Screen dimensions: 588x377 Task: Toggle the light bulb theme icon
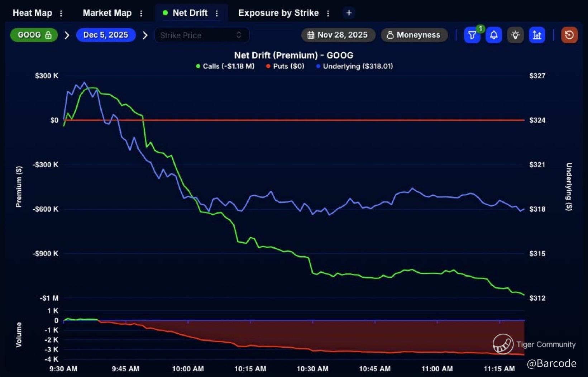click(515, 35)
